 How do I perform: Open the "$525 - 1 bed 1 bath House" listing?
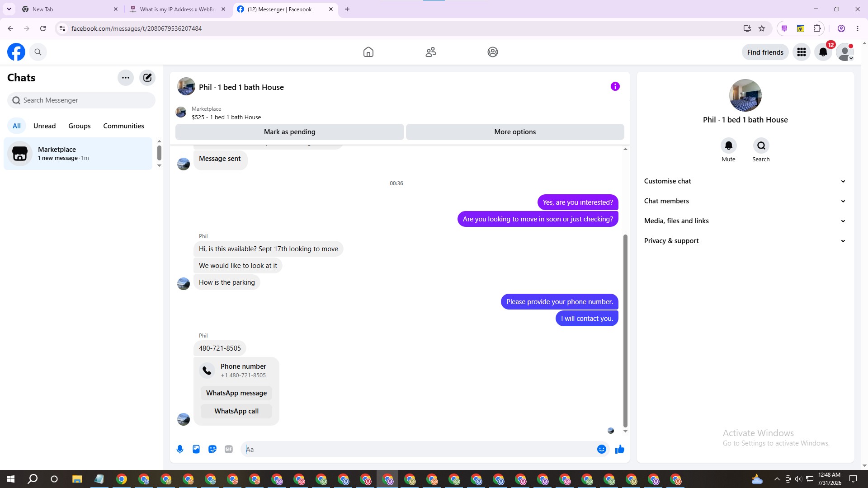point(226,117)
